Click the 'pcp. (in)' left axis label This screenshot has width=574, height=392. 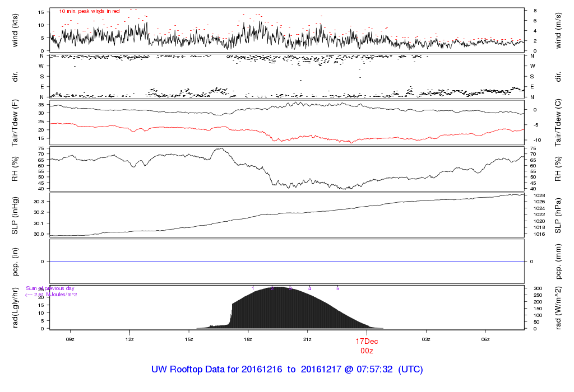[x=15, y=262]
